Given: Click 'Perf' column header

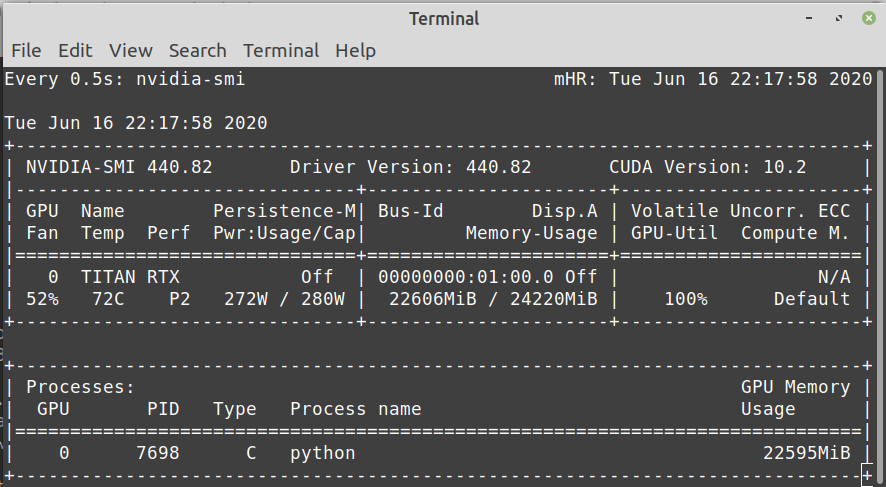Looking at the screenshot, I should tap(169, 233).
